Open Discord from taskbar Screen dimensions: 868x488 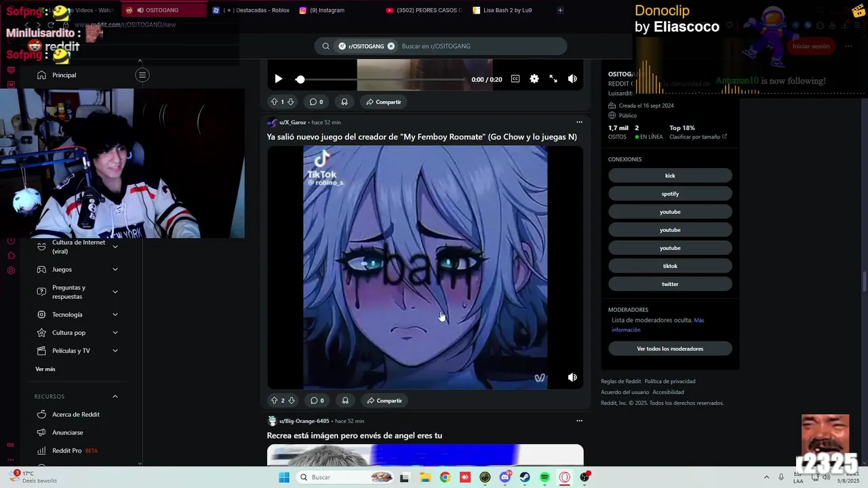click(x=505, y=477)
